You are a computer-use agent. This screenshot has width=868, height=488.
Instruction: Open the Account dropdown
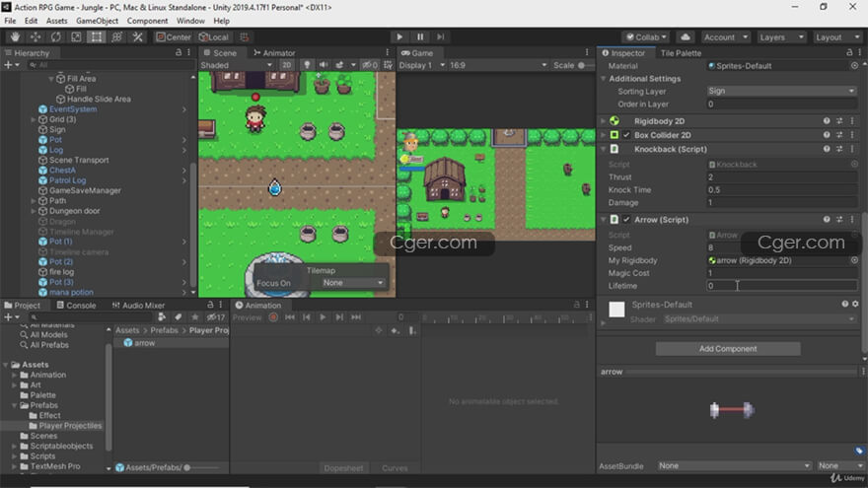tap(726, 37)
